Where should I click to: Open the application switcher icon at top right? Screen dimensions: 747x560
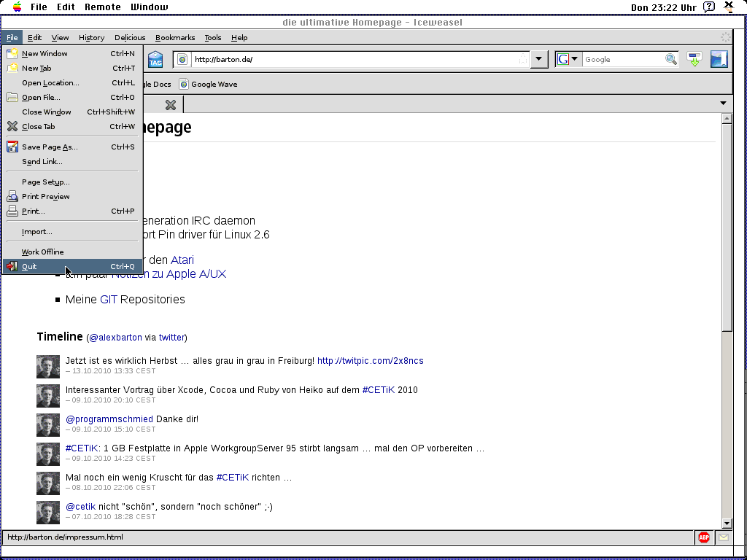[729, 7]
